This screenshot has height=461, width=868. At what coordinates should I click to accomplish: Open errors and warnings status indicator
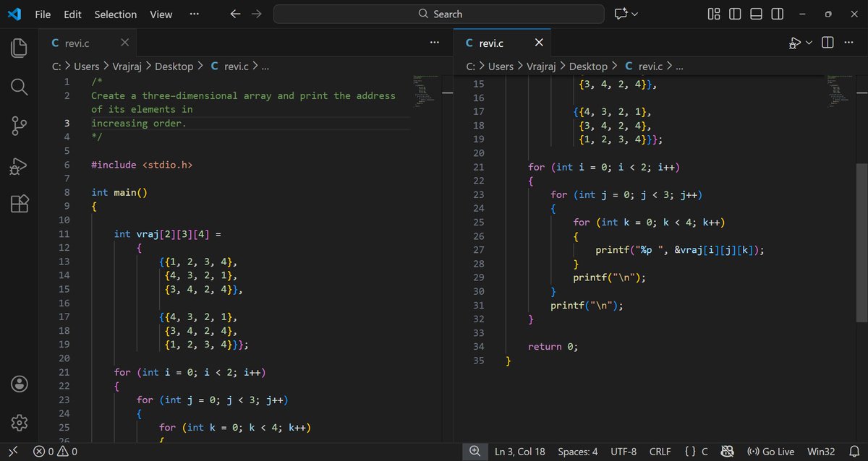(x=56, y=452)
